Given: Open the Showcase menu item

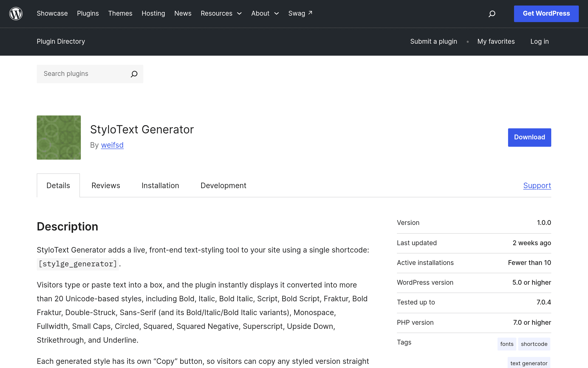Looking at the screenshot, I should point(52,13).
